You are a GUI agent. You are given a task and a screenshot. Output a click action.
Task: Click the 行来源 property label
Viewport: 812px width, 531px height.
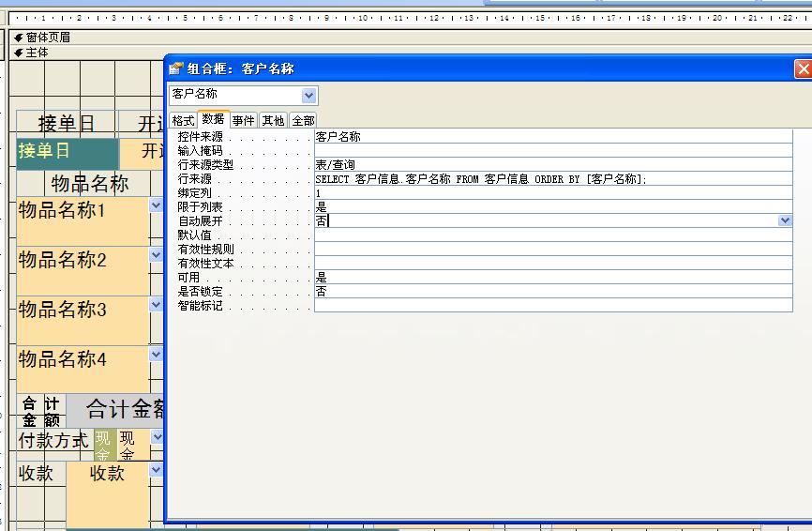pos(195,179)
